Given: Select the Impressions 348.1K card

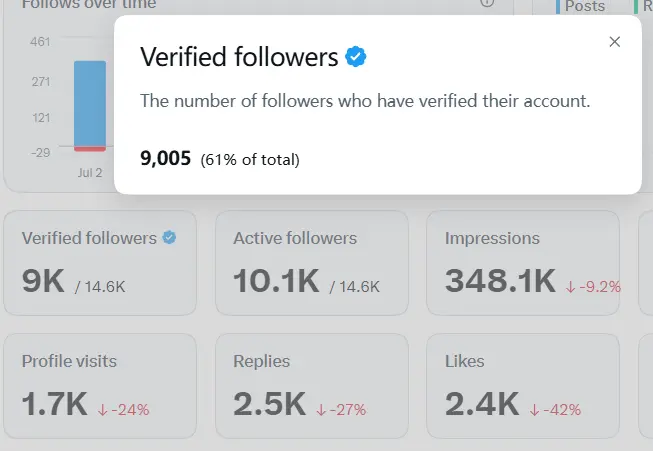Looking at the screenshot, I should [523, 263].
